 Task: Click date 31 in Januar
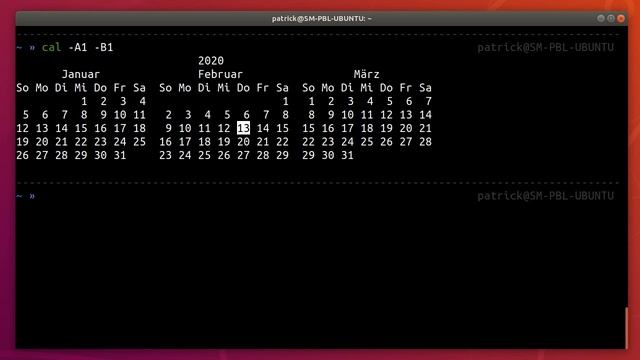pos(120,155)
